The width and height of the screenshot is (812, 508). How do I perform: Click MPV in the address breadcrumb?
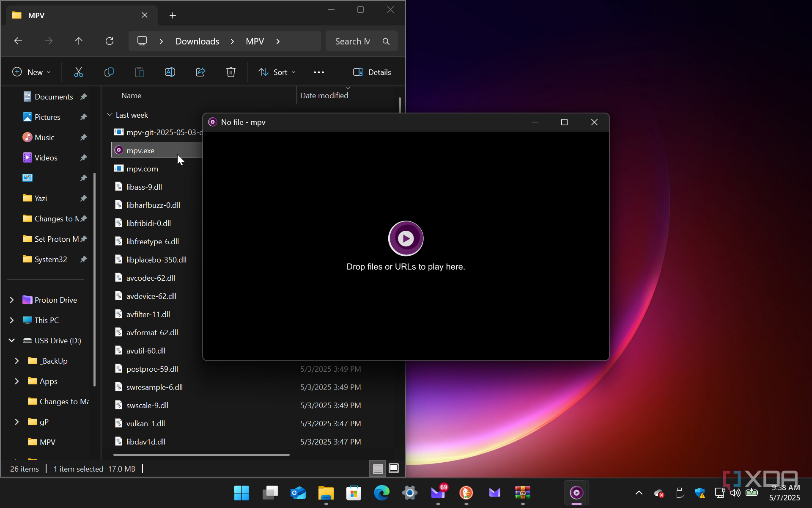click(255, 41)
